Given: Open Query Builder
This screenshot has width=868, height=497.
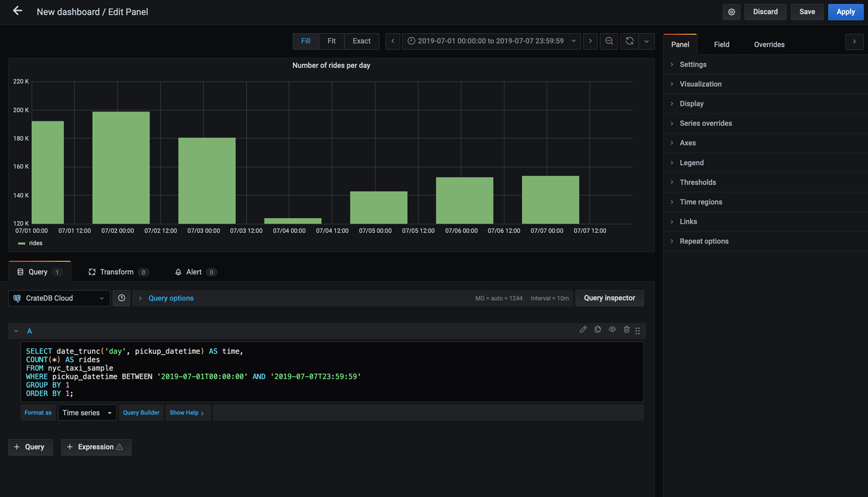Looking at the screenshot, I should pyautogui.click(x=141, y=413).
